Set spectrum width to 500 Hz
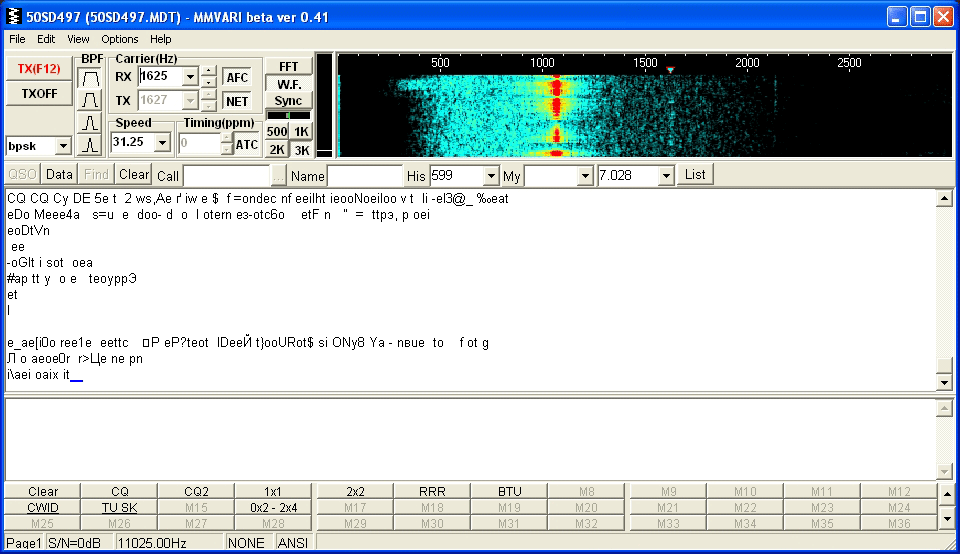The width and height of the screenshot is (960, 554). click(277, 132)
